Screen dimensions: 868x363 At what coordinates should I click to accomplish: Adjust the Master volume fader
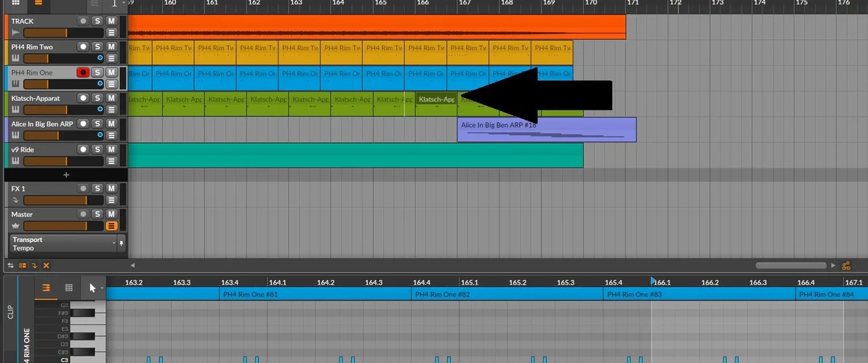(63, 226)
